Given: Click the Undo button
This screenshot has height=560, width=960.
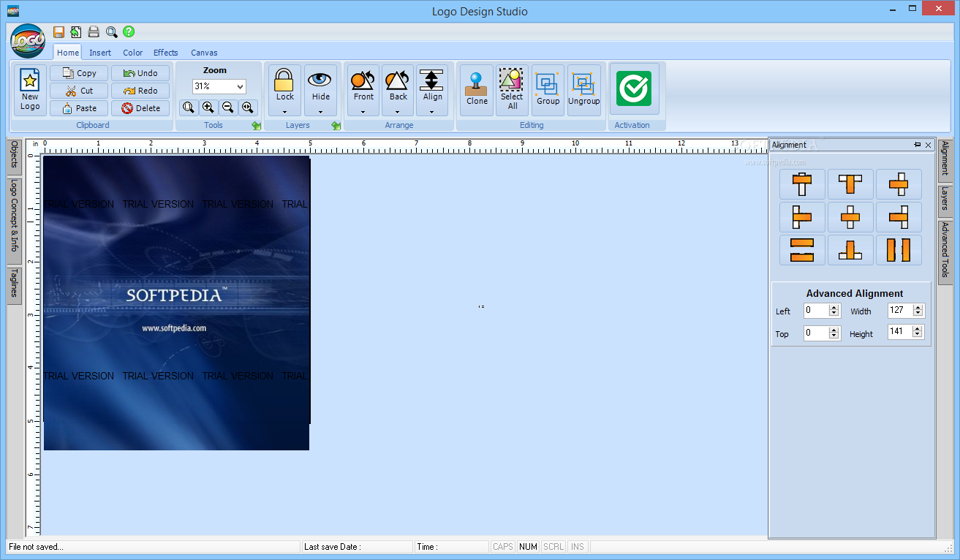Looking at the screenshot, I should (x=140, y=73).
